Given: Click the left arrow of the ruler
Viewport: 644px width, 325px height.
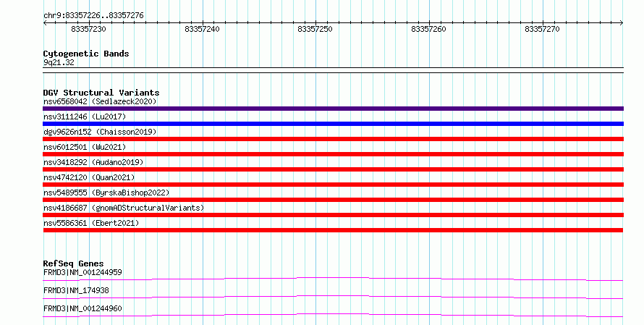Looking at the screenshot, I should (x=45, y=23).
